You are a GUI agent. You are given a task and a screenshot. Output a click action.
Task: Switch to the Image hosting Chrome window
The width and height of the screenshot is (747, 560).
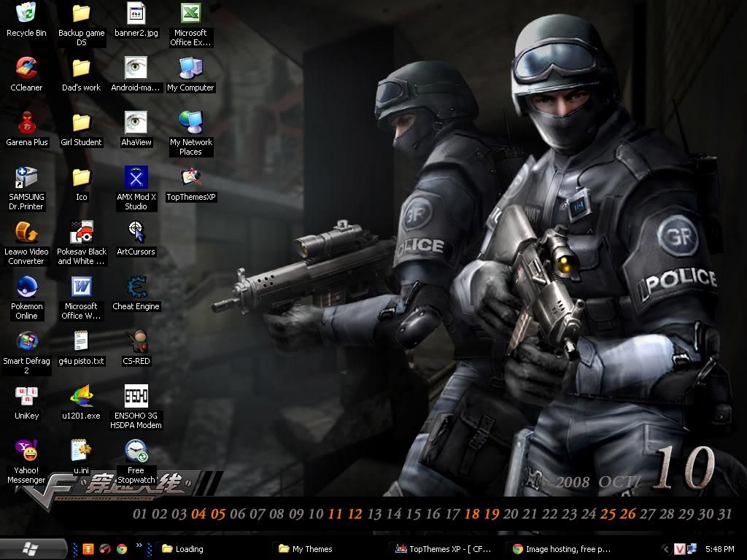(x=562, y=549)
